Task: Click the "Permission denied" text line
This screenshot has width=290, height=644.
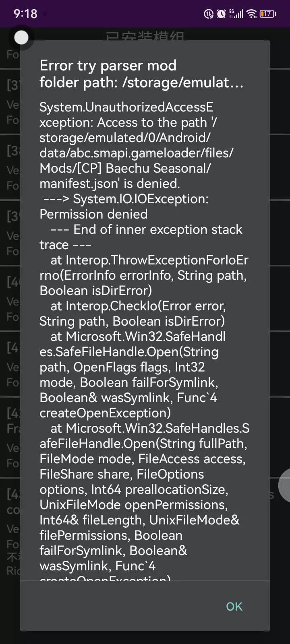Action: (x=93, y=214)
